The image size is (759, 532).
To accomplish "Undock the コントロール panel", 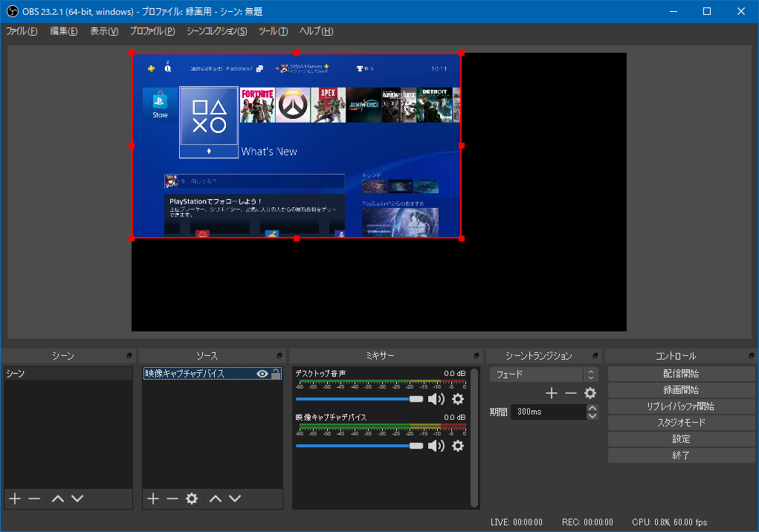I will click(x=752, y=355).
